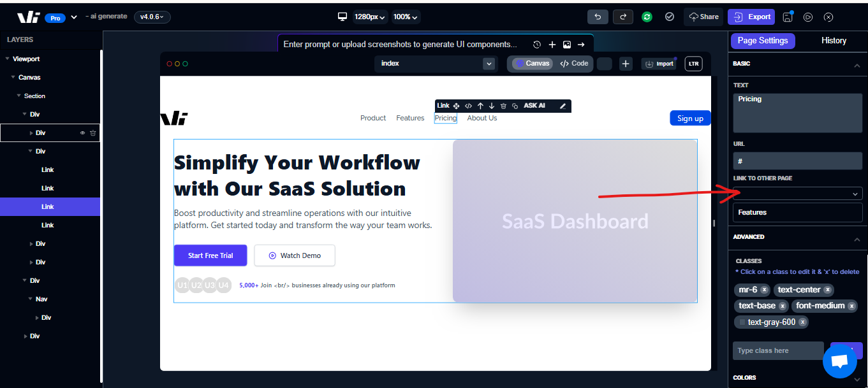Click the Watch Demo button
This screenshot has width=868, height=388.
(295, 255)
